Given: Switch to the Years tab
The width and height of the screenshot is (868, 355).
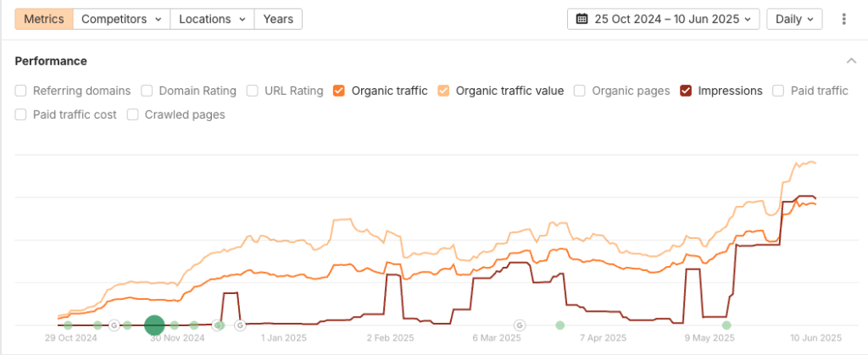Looking at the screenshot, I should tap(279, 19).
